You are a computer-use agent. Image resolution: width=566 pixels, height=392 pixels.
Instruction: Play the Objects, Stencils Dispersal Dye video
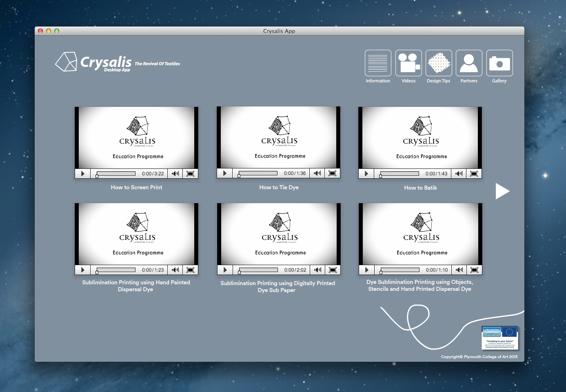pyautogui.click(x=366, y=270)
